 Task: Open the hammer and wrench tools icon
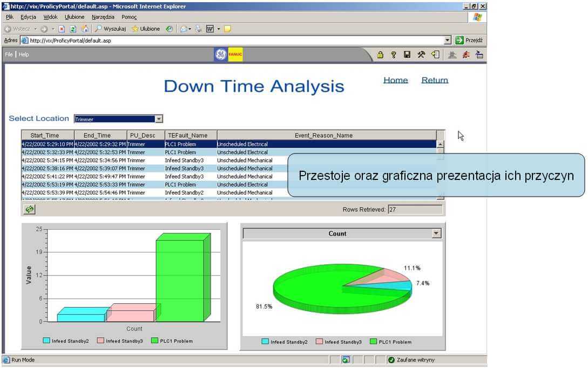point(421,55)
